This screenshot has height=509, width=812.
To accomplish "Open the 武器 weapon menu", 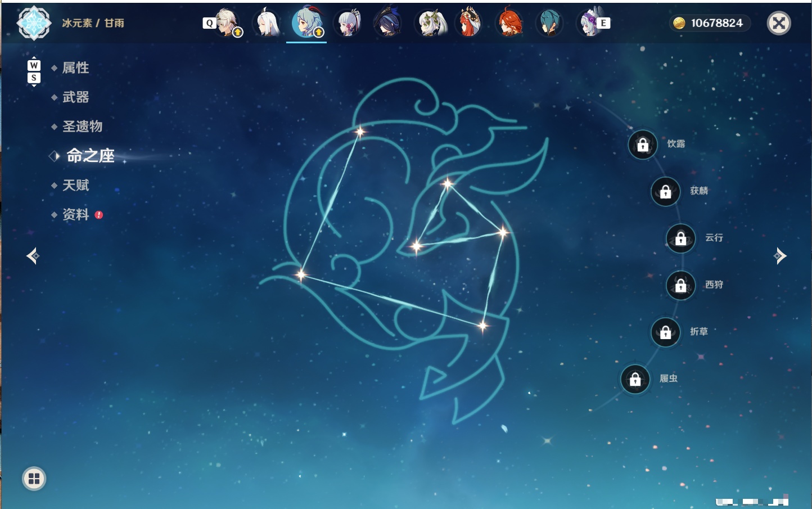I will click(x=76, y=97).
